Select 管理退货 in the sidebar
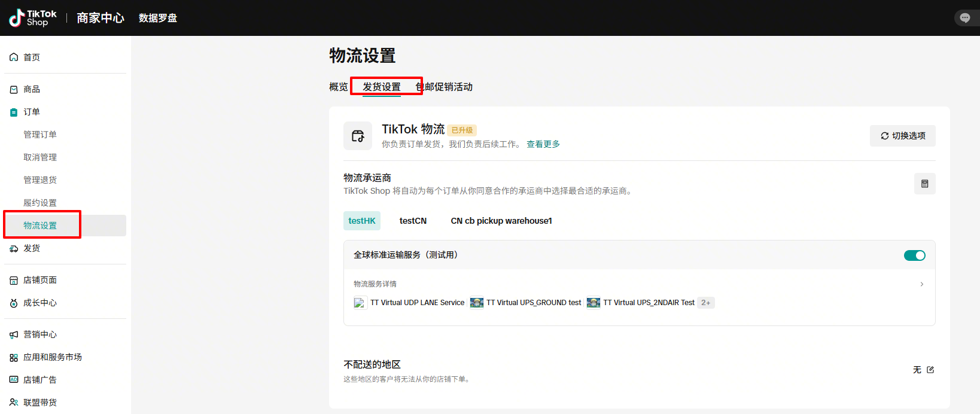This screenshot has width=980, height=414. tap(40, 180)
